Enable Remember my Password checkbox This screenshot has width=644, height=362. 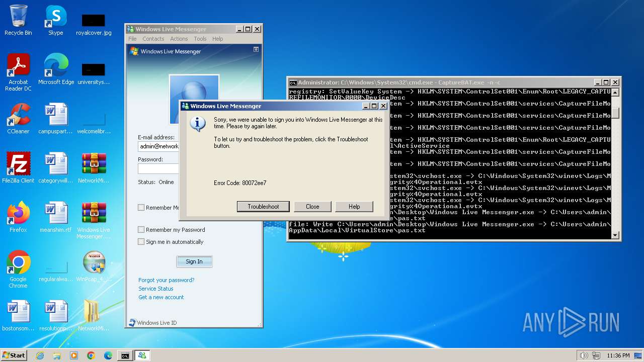tap(141, 230)
